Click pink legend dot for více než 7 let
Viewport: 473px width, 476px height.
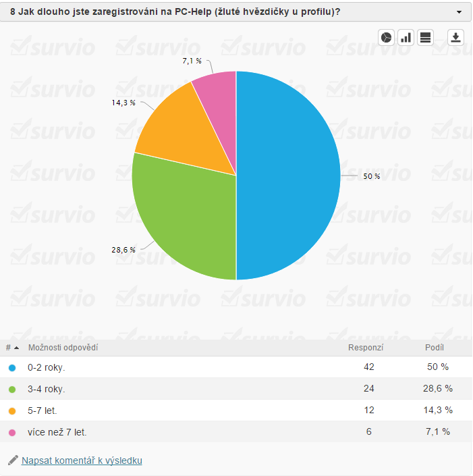coord(11,432)
